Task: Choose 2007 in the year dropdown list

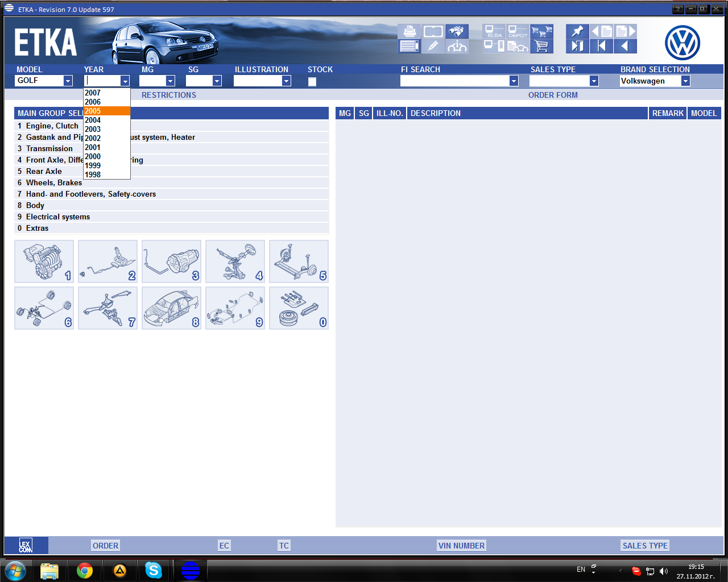Action: point(93,93)
